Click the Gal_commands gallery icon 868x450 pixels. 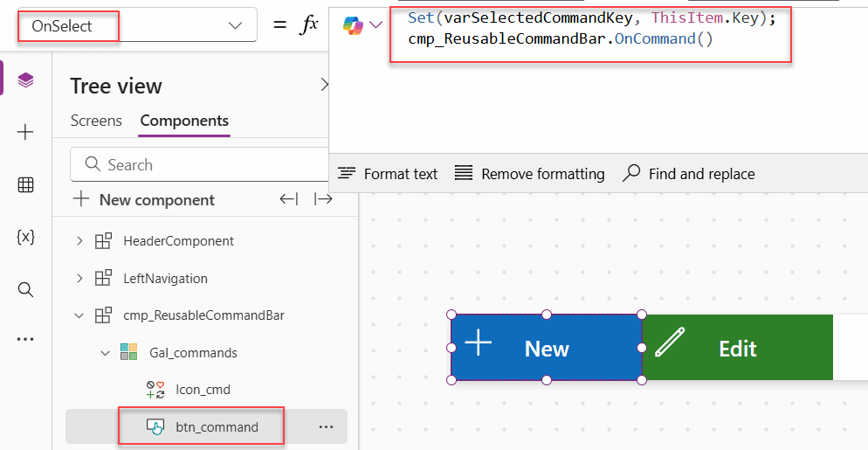point(129,352)
